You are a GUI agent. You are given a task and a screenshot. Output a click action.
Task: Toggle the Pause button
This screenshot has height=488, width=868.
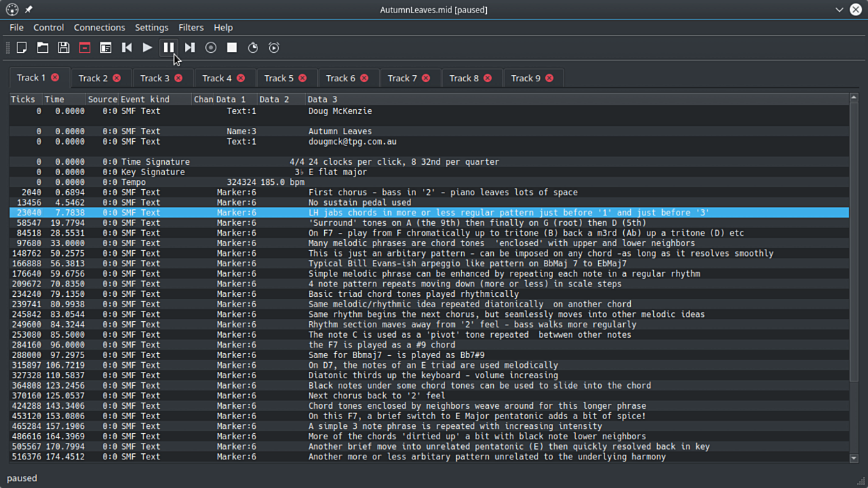click(168, 48)
